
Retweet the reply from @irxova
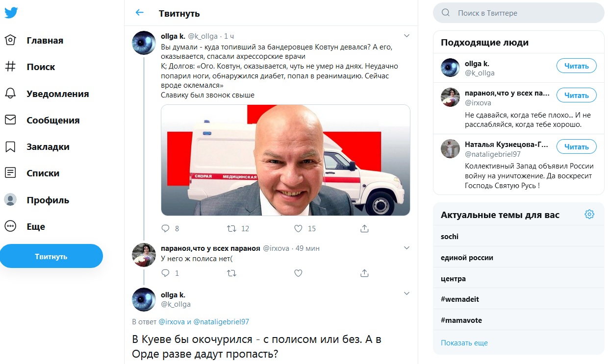click(231, 273)
